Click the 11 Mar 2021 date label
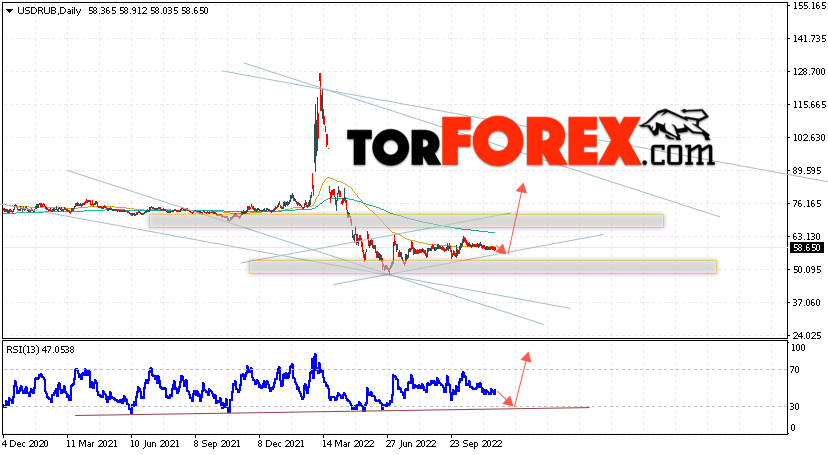 coord(92,444)
